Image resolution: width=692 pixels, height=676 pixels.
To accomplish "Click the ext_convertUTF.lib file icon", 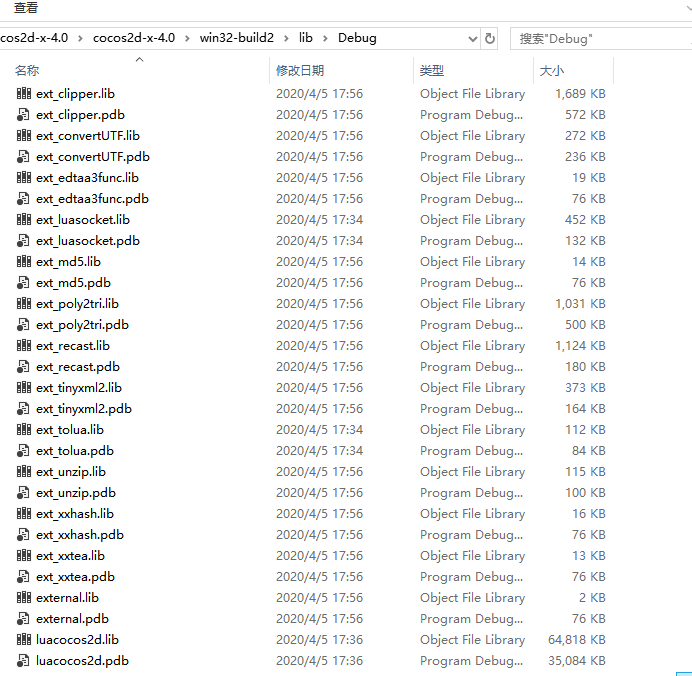I will coord(23,135).
